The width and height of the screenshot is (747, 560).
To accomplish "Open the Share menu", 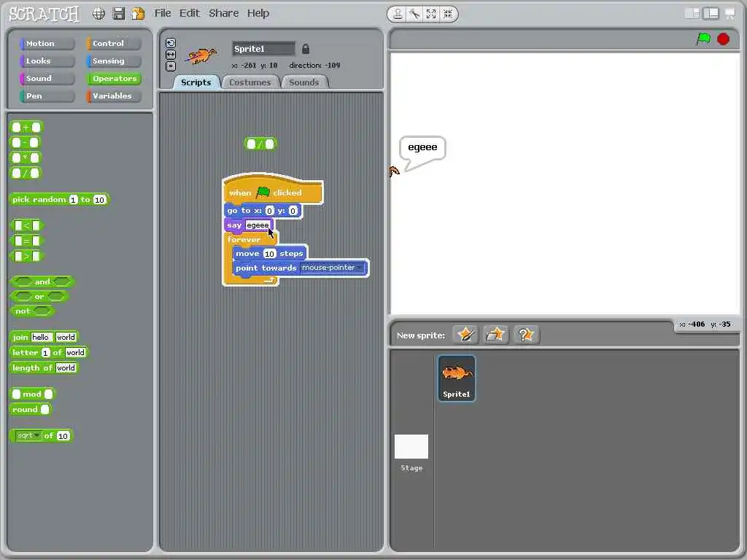I will pyautogui.click(x=223, y=13).
